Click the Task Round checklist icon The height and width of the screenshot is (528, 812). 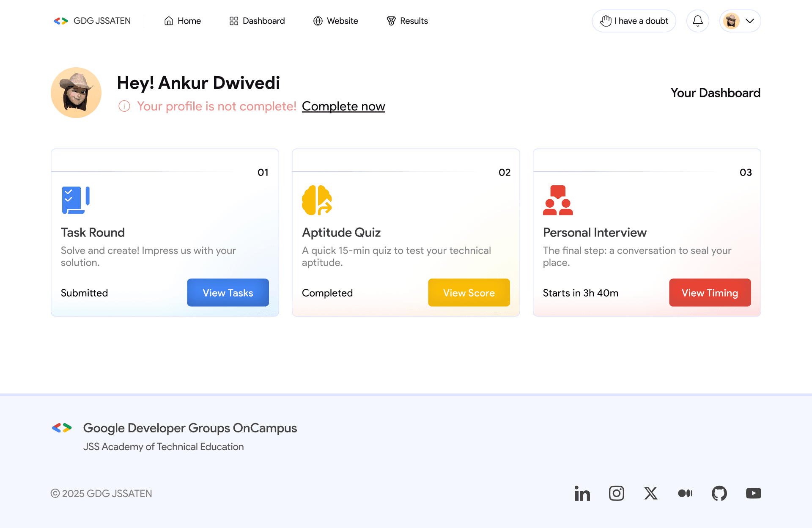(x=76, y=200)
